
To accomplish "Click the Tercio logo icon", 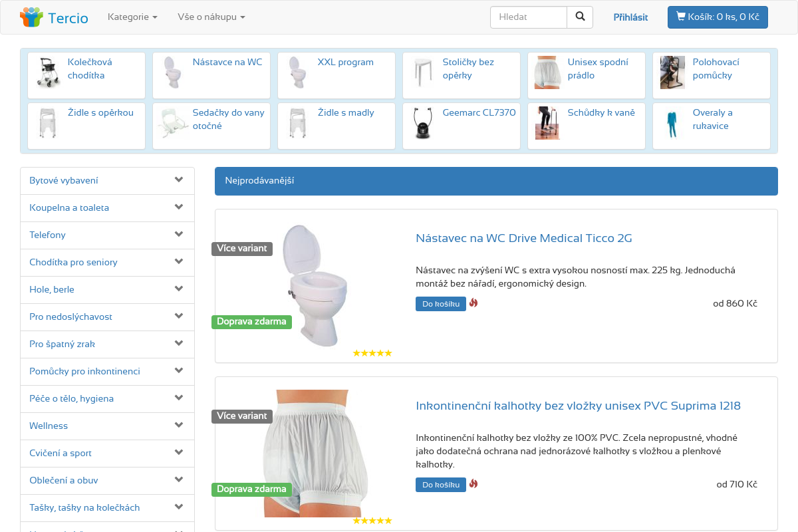I will (31, 17).
